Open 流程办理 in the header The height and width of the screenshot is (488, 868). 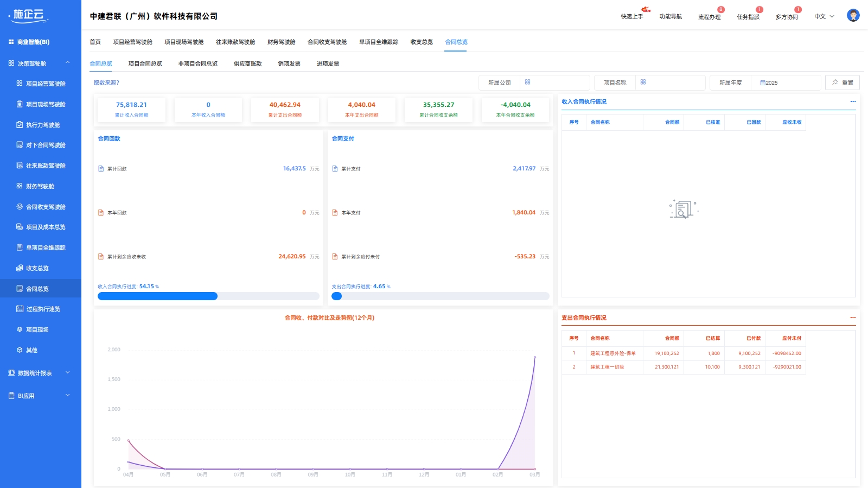click(709, 17)
